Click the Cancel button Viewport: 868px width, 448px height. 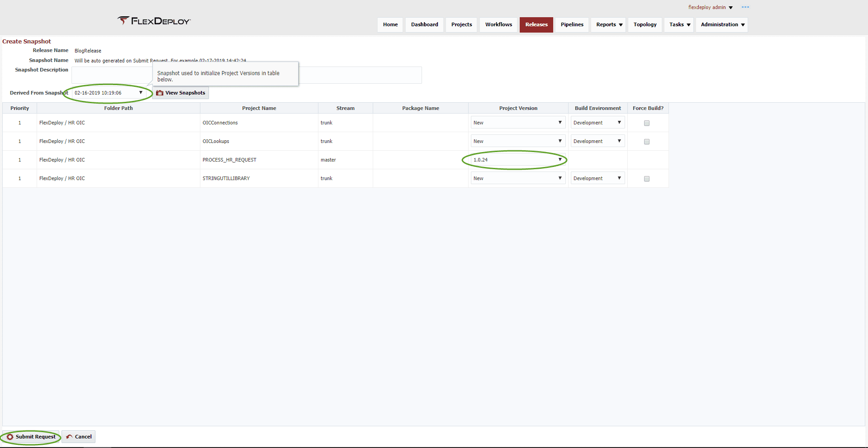pyautogui.click(x=79, y=437)
